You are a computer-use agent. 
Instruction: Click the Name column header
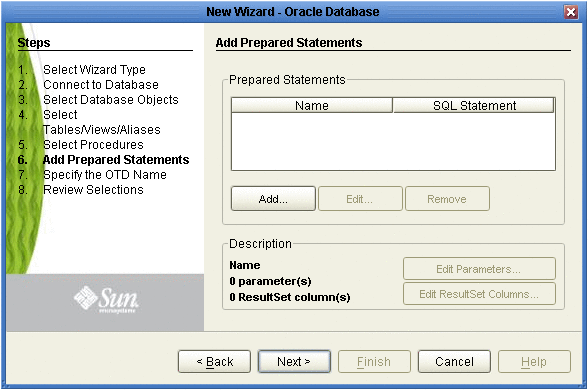(312, 105)
